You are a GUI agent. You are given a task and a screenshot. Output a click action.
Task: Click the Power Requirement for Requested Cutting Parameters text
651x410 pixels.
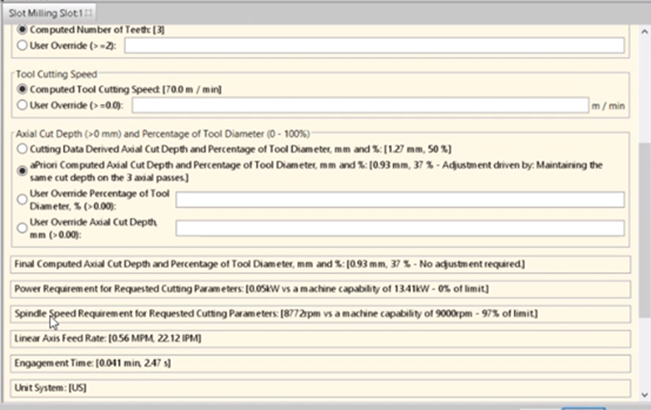click(251, 289)
